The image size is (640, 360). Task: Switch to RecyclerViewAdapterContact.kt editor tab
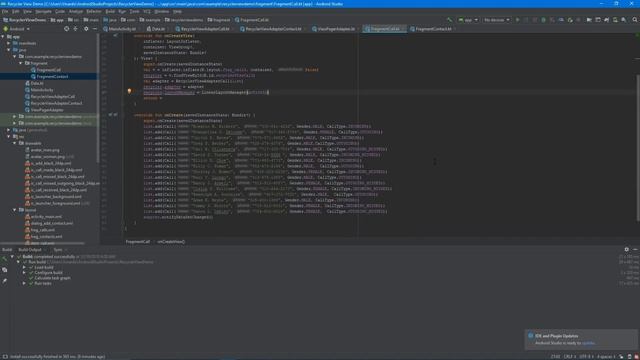pos(273,29)
